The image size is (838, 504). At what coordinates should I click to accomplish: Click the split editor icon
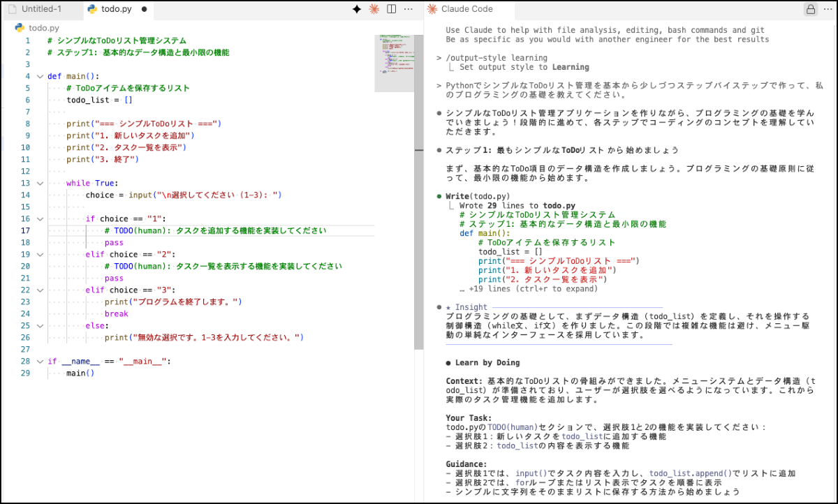tap(392, 9)
